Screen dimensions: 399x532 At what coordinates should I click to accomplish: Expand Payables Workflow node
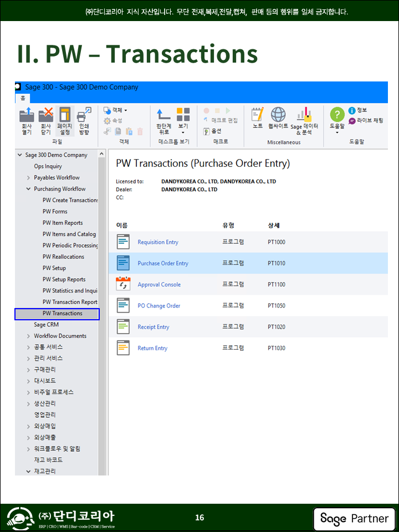[28, 178]
